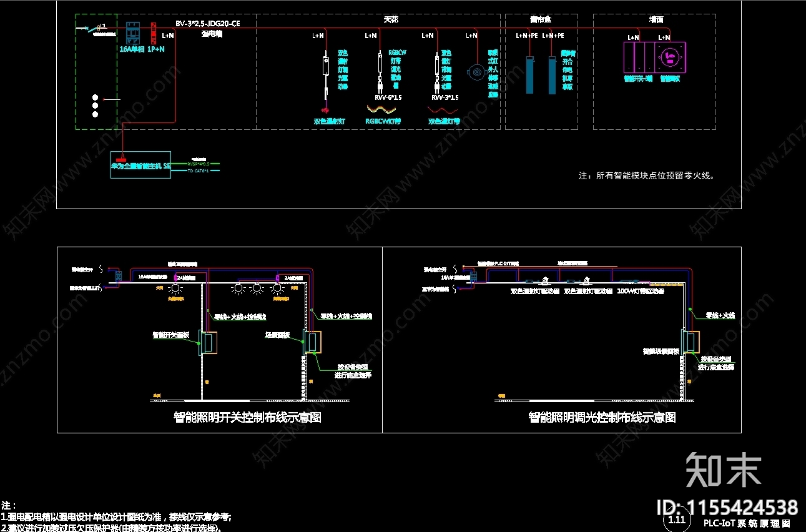Select the 华为全屋智能主机 SE box

point(140,165)
